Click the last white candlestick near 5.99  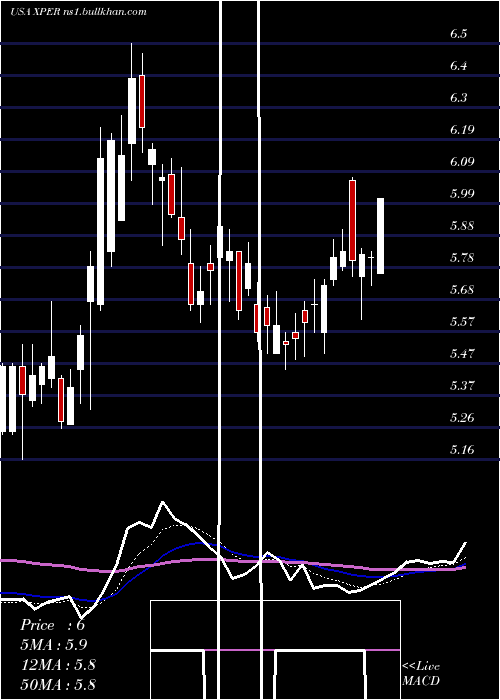(x=380, y=236)
